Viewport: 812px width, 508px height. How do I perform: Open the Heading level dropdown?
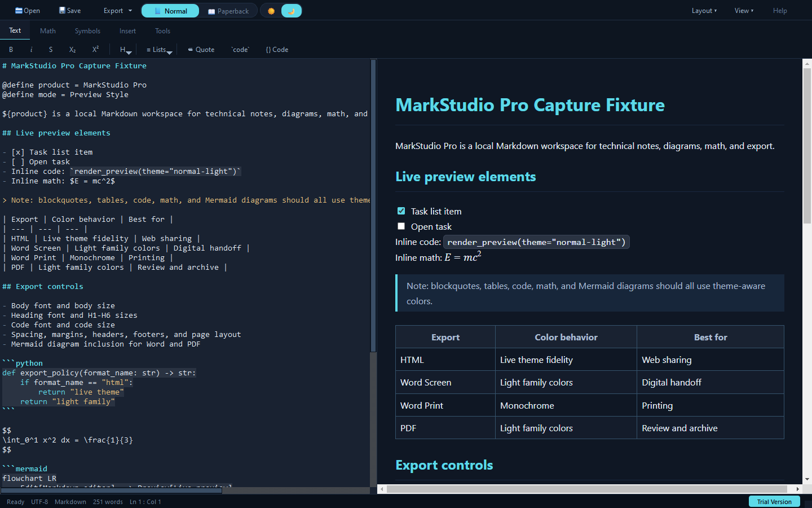tap(125, 50)
